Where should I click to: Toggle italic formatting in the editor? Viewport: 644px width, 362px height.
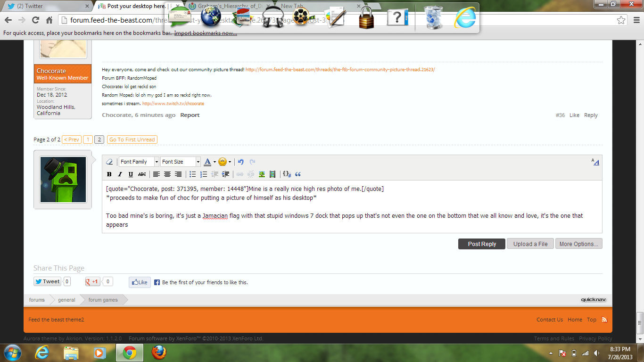(120, 174)
